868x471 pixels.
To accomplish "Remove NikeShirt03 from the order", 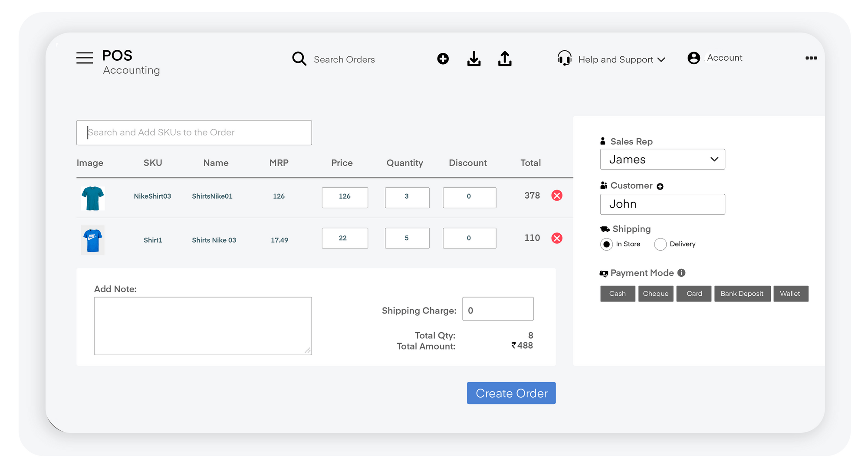I will coord(557,196).
